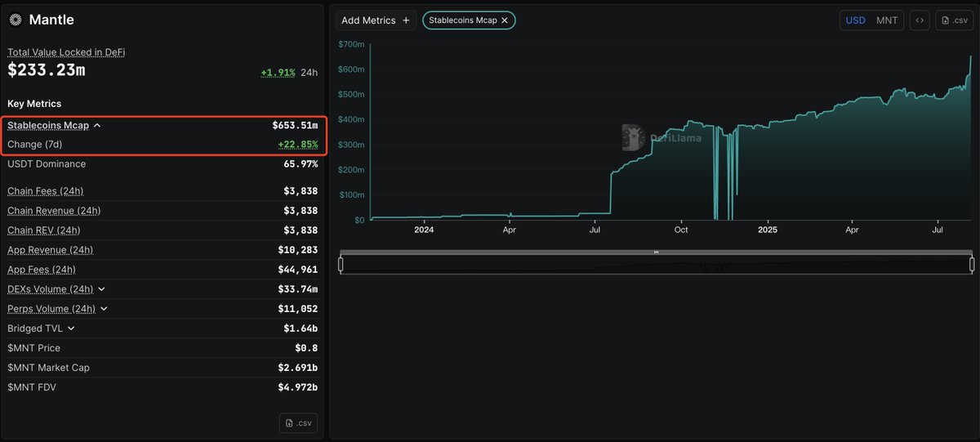Screen dimensions: 980x442
Task: Download chart data via top-right .csv icon
Action: pyautogui.click(x=954, y=20)
